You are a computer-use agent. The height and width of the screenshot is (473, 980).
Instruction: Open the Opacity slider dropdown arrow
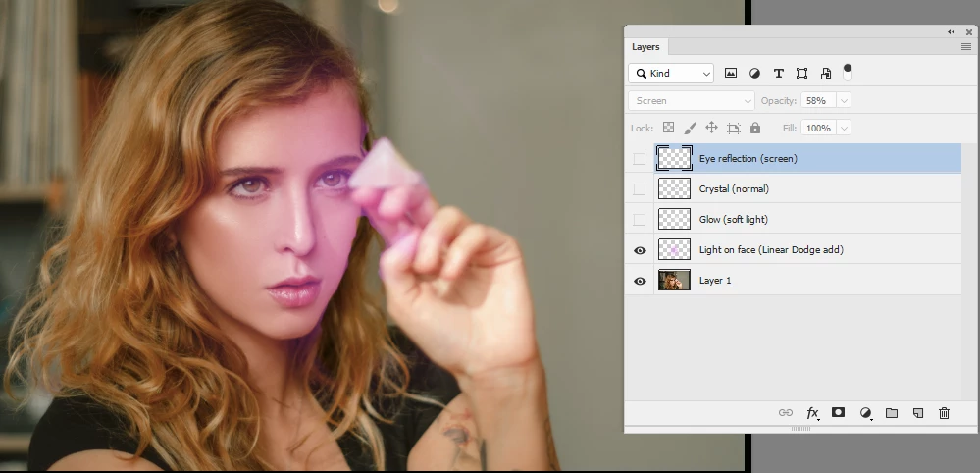click(844, 101)
